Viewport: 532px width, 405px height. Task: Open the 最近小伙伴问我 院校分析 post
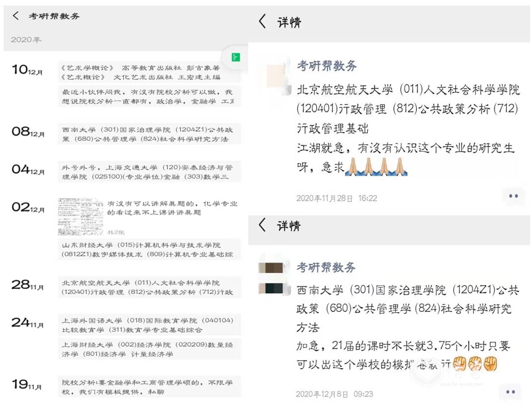[x=150, y=96]
